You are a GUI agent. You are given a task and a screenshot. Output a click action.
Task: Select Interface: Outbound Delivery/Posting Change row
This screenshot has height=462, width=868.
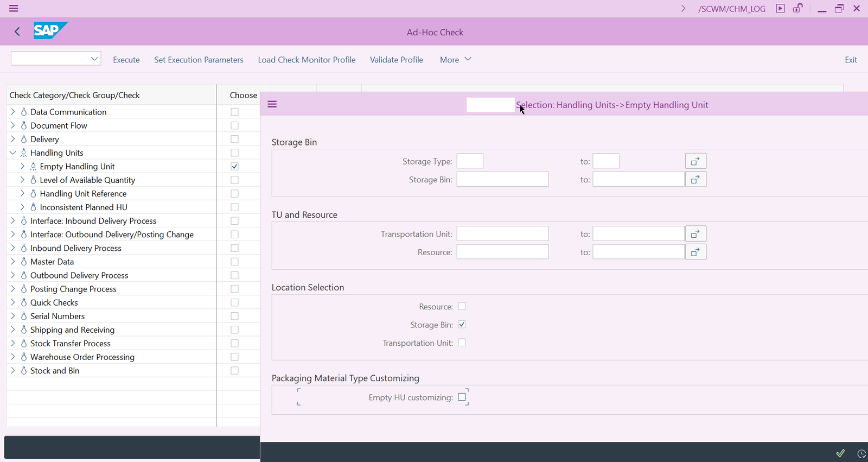tap(111, 235)
